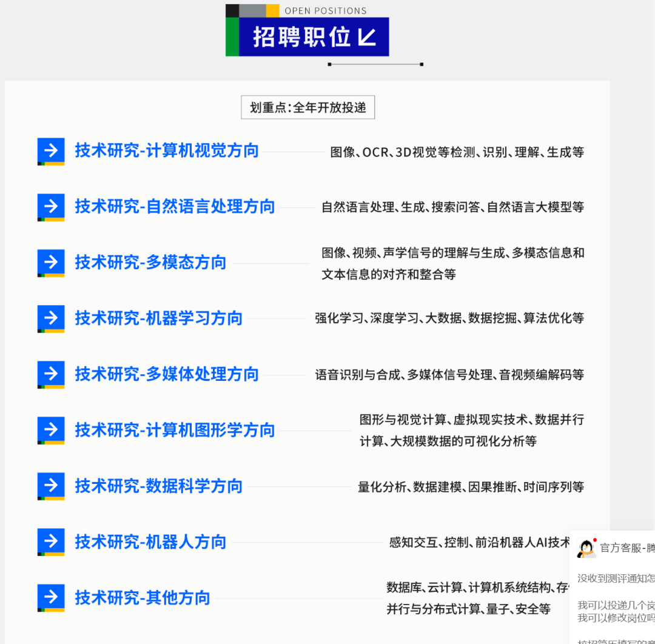Click arrow icon beside 计算机视觉方向
This screenshot has height=644, width=655.
coord(51,152)
